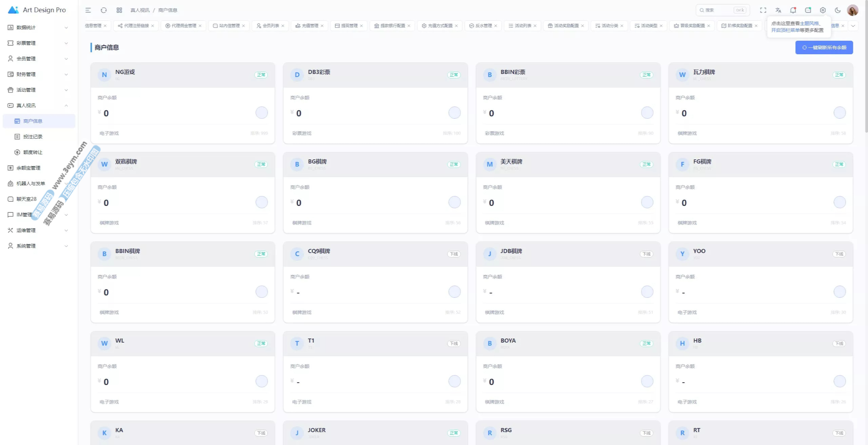Open the language switch icon
The width and height of the screenshot is (868, 445).
coord(778,10)
